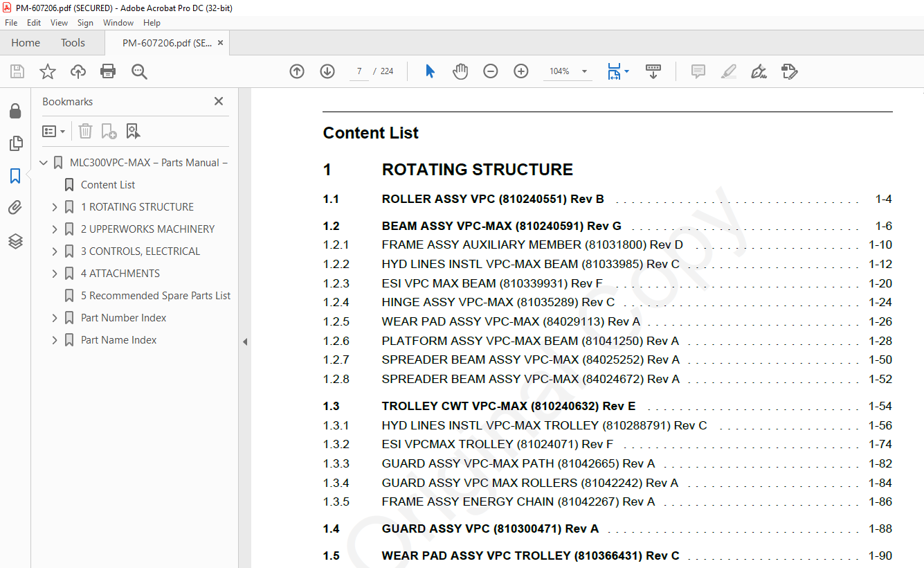Viewport: 924px width, 568px height.
Task: Open the File menu
Action: coord(11,23)
